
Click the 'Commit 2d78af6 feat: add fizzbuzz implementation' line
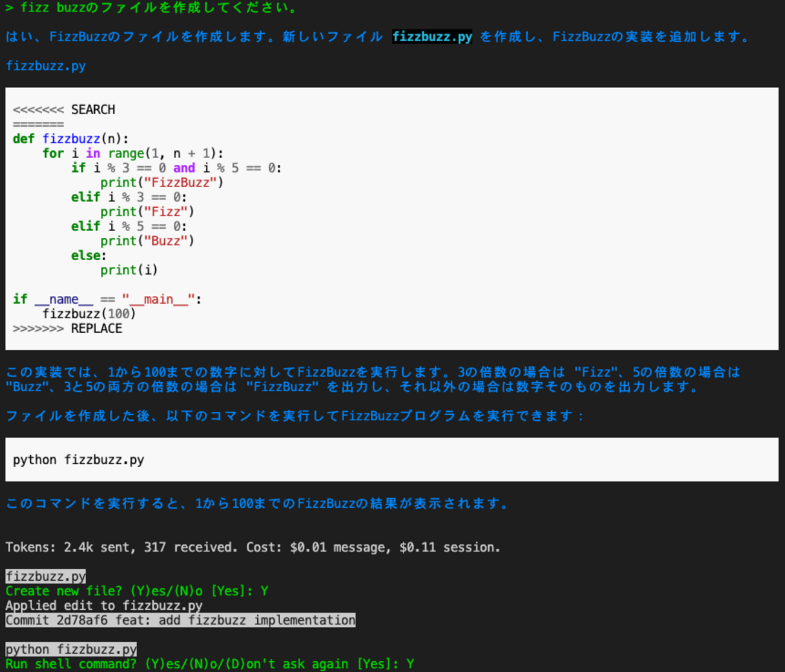(x=181, y=620)
